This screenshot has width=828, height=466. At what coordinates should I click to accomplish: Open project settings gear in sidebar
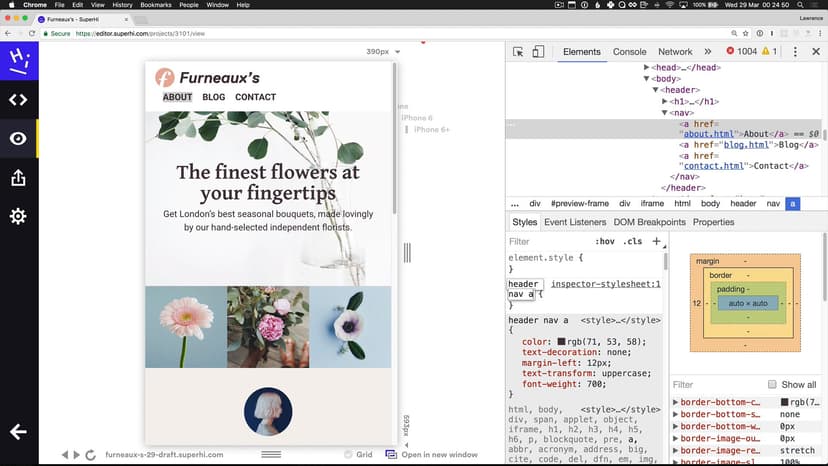pos(18,216)
